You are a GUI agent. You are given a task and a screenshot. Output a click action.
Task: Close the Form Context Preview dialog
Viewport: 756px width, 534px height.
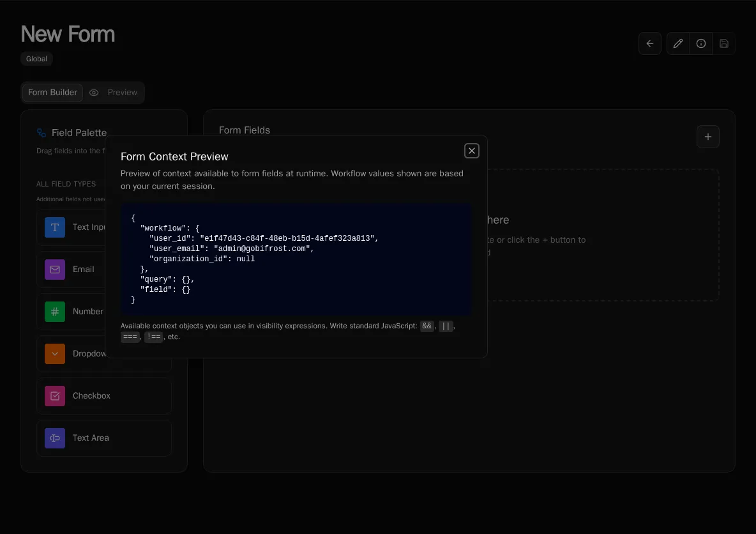[x=471, y=151]
